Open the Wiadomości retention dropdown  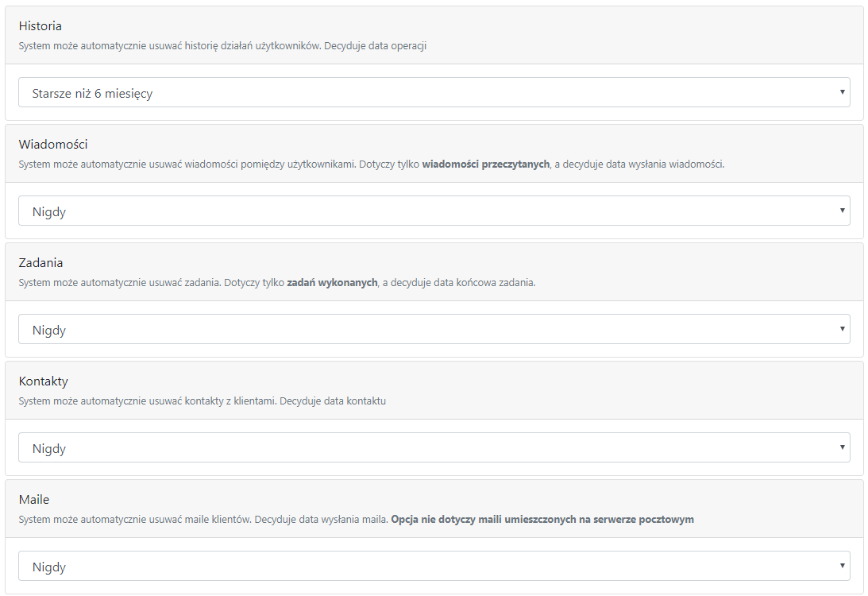click(x=434, y=211)
